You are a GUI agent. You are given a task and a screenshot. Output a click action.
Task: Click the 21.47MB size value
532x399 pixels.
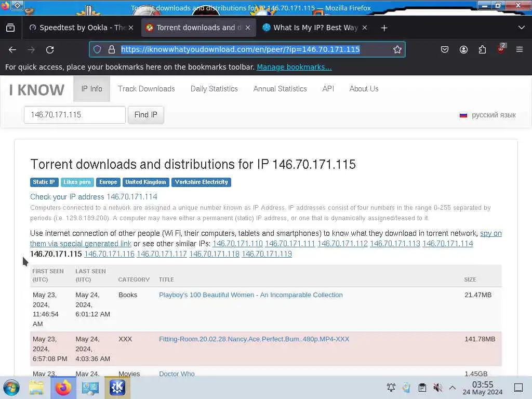(x=478, y=295)
